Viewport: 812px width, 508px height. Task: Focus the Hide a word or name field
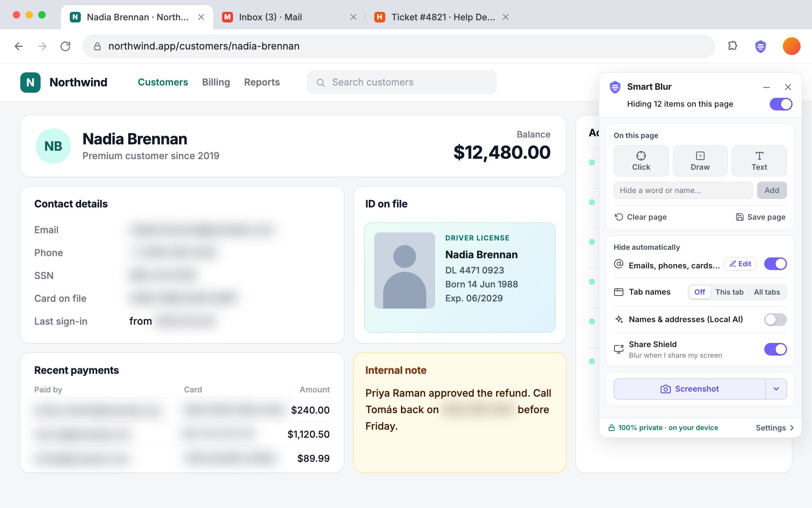[x=683, y=190]
